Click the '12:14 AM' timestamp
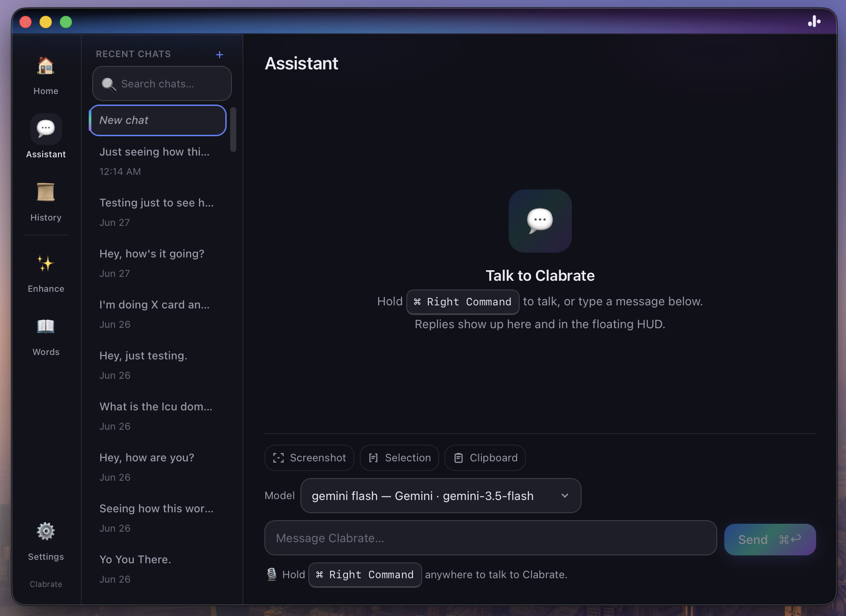Viewport: 846px width, 616px height. [120, 171]
